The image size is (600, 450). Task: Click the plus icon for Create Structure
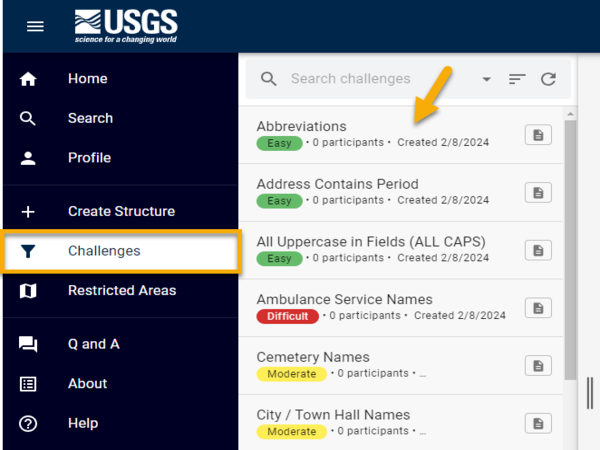pos(28,211)
